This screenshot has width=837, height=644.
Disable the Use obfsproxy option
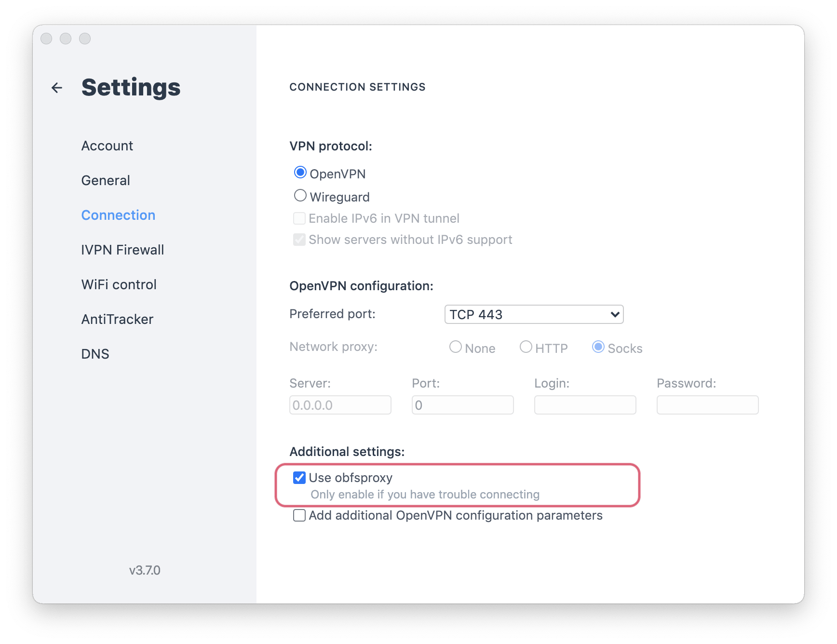pyautogui.click(x=299, y=478)
